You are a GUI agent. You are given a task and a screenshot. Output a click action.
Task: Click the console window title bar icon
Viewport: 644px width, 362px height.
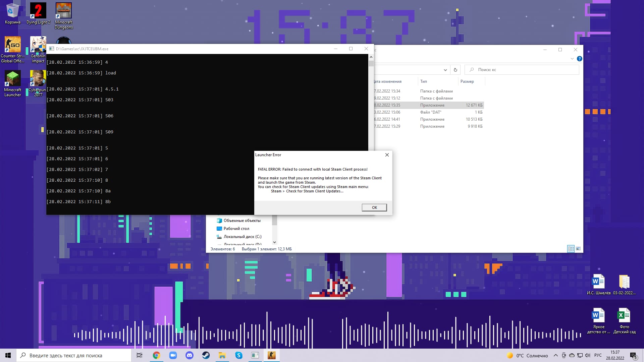52,49
